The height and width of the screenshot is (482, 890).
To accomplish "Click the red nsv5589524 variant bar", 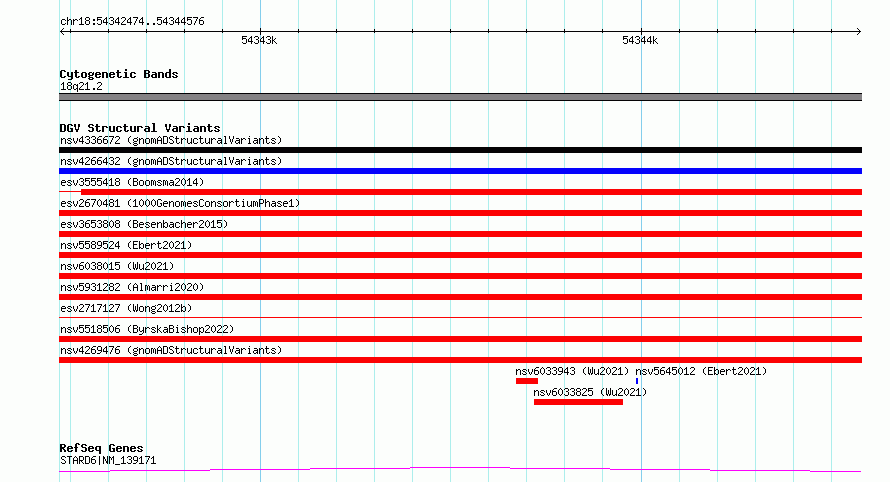I will coord(460,255).
